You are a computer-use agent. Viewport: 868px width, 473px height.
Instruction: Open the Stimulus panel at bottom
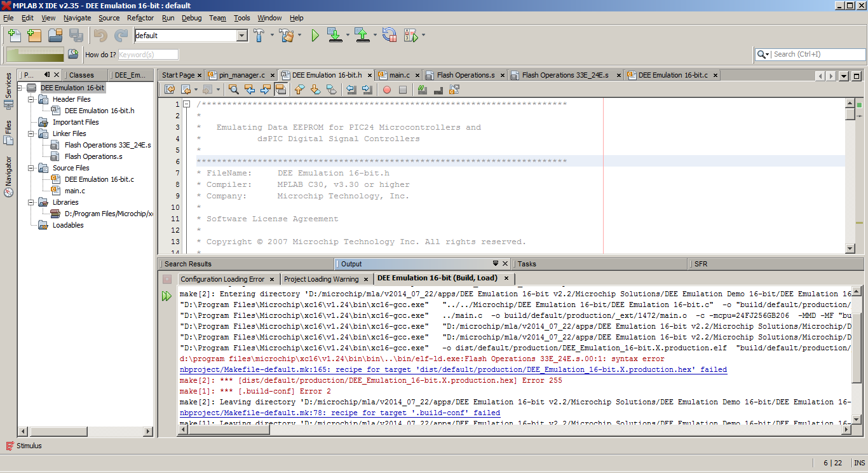coord(24,446)
